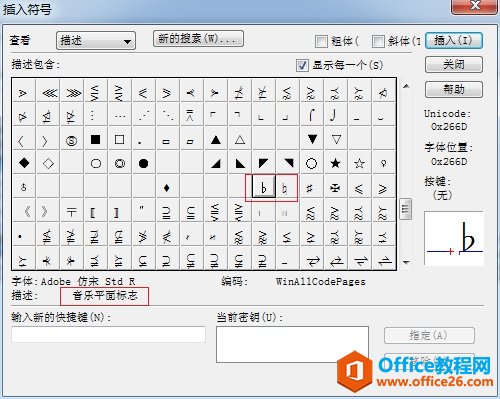Focus the 输入新的快捷键(N) field
This screenshot has height=399, width=500.
[x=108, y=334]
